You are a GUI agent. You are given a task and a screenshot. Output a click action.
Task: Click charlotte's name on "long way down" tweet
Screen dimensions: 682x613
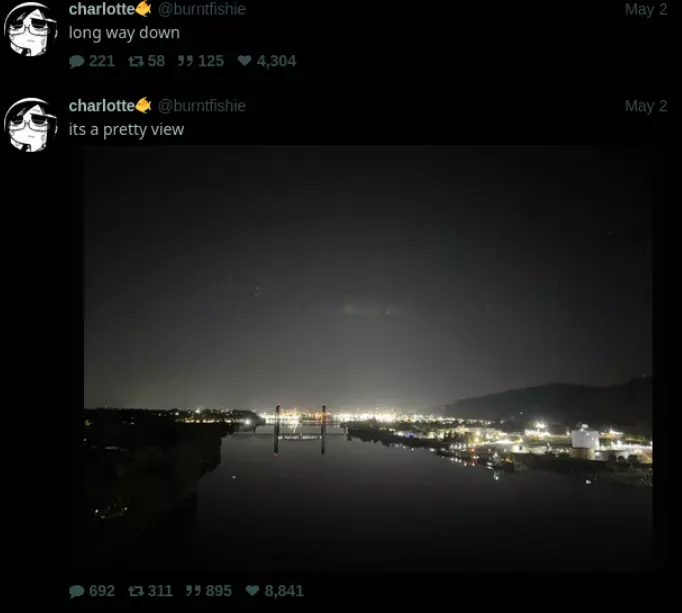[x=101, y=9]
